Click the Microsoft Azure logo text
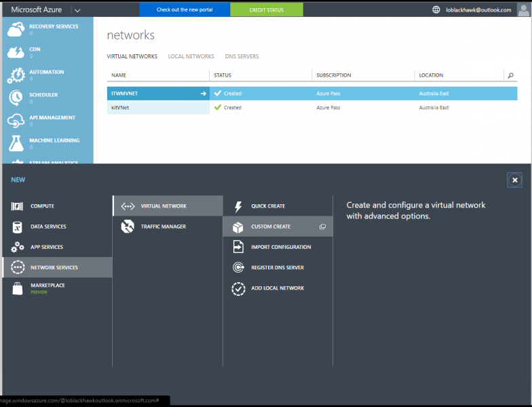 pos(37,9)
